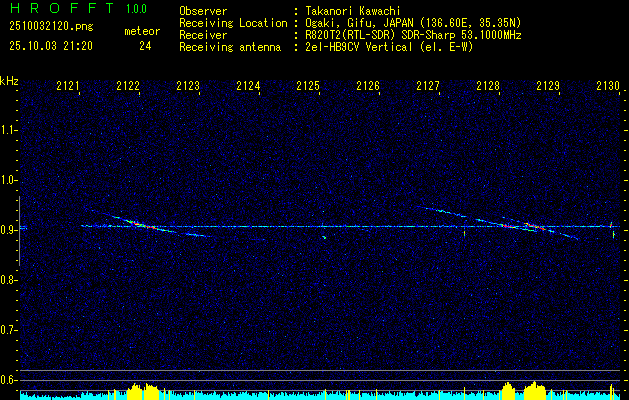Click the 2123 time marker
The width and height of the screenshot is (629, 400).
click(x=188, y=86)
